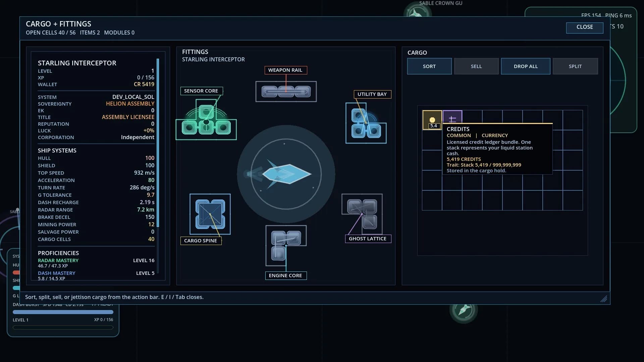Click the Helion Assembly sovereignty value

point(130,104)
